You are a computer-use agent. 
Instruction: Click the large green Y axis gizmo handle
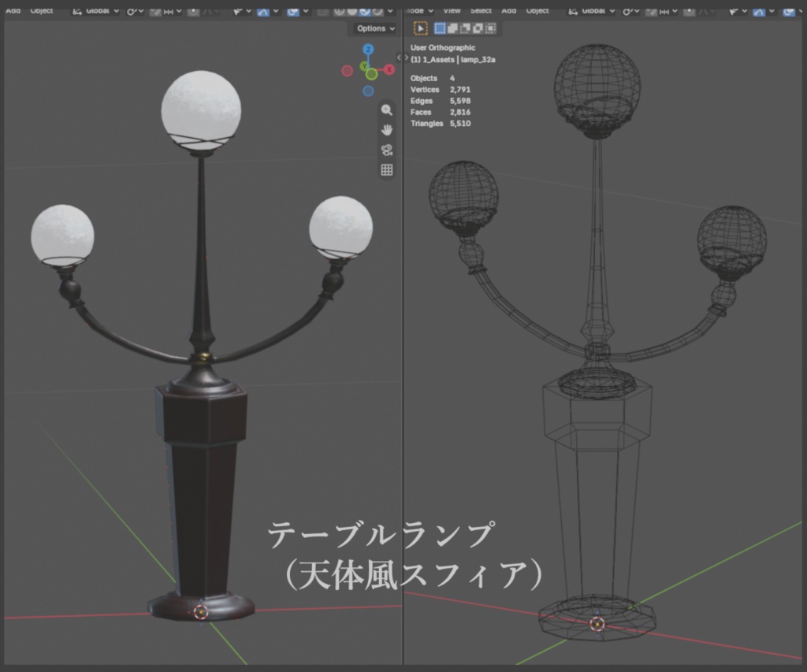point(372,75)
